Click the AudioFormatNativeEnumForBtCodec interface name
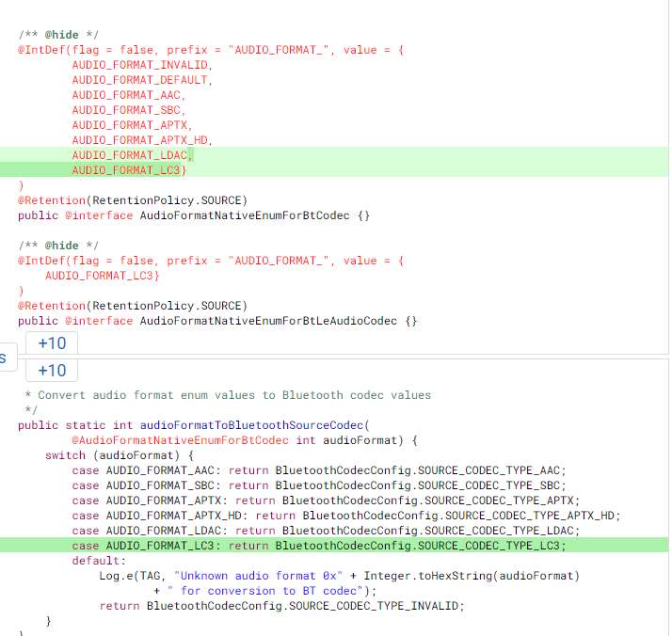Screen dimensions: 672x636 [245, 215]
